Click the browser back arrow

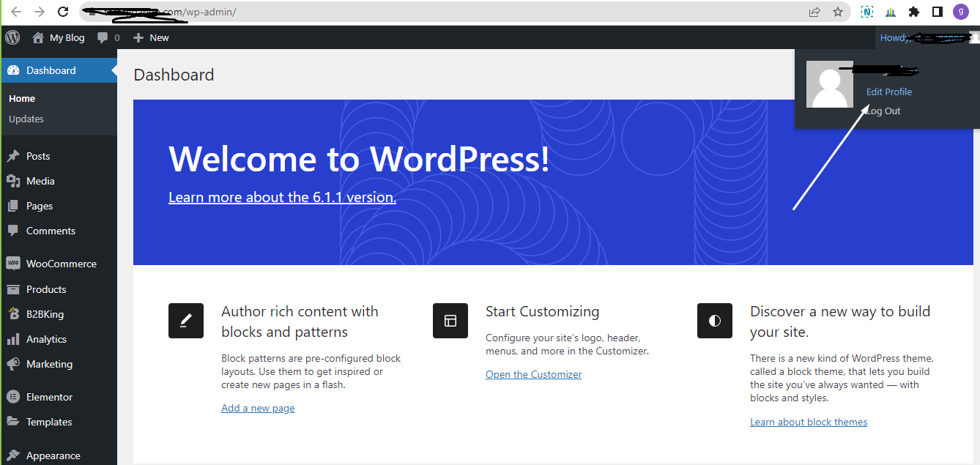[16, 12]
